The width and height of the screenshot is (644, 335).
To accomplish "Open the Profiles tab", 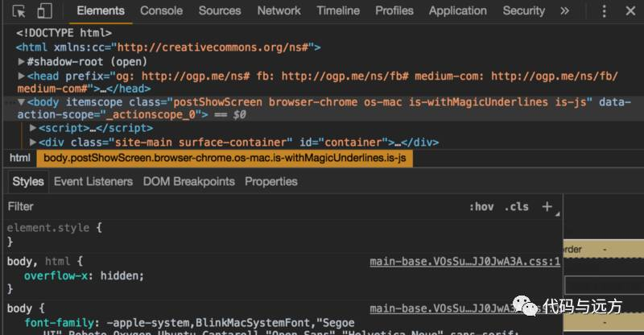I will 394,10.
